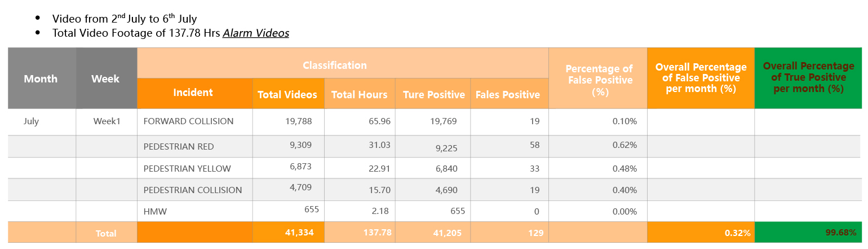Image resolution: width=868 pixels, height=249 pixels.
Task: Click the Fales Positive column header
Action: click(508, 94)
